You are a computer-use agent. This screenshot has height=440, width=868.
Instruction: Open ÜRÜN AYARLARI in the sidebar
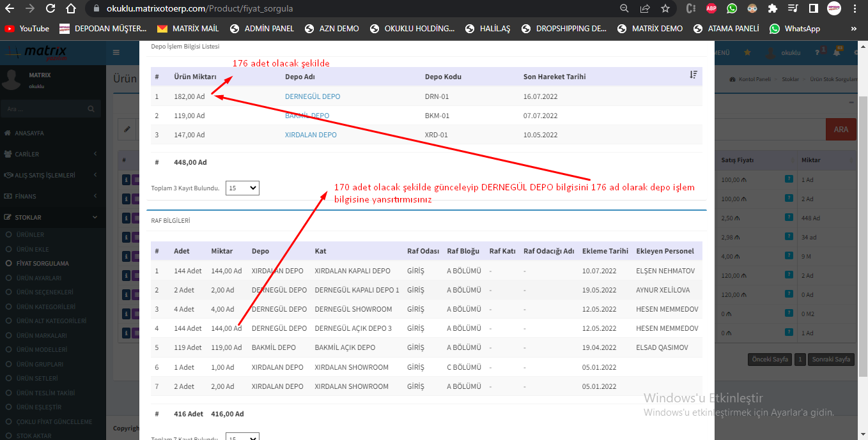click(x=39, y=278)
